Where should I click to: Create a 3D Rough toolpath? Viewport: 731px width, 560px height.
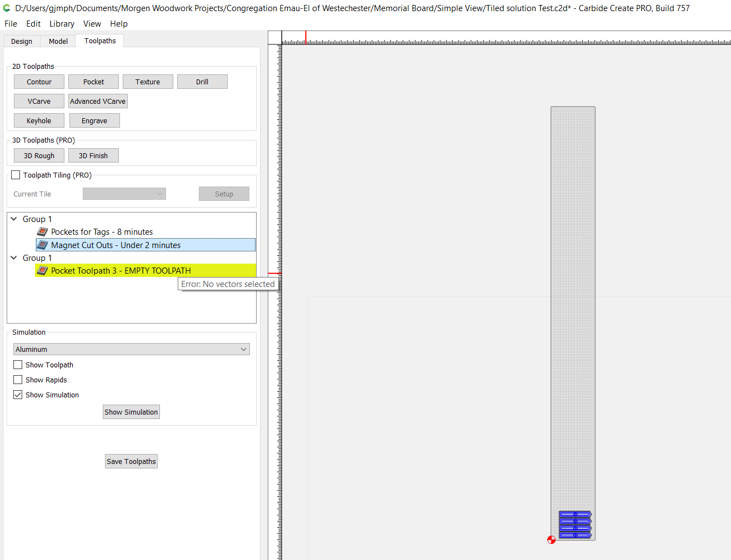click(39, 155)
